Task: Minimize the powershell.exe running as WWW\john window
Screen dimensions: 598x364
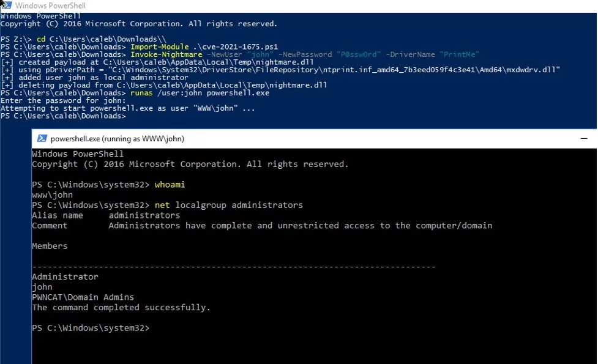Action: (x=583, y=139)
